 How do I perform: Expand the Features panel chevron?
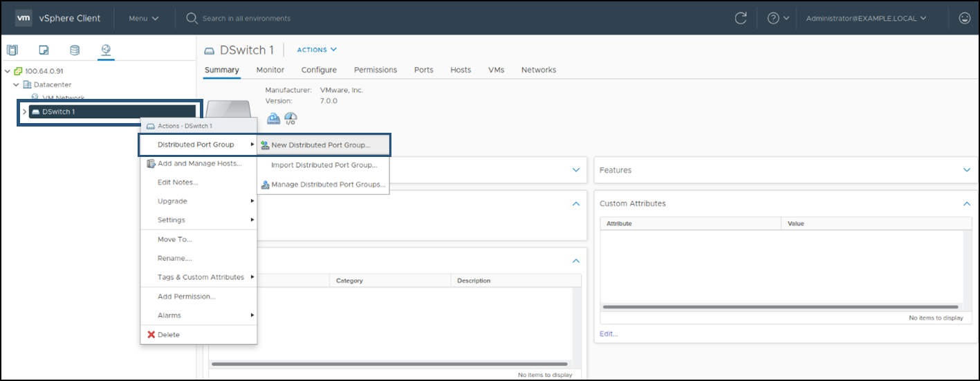(967, 169)
